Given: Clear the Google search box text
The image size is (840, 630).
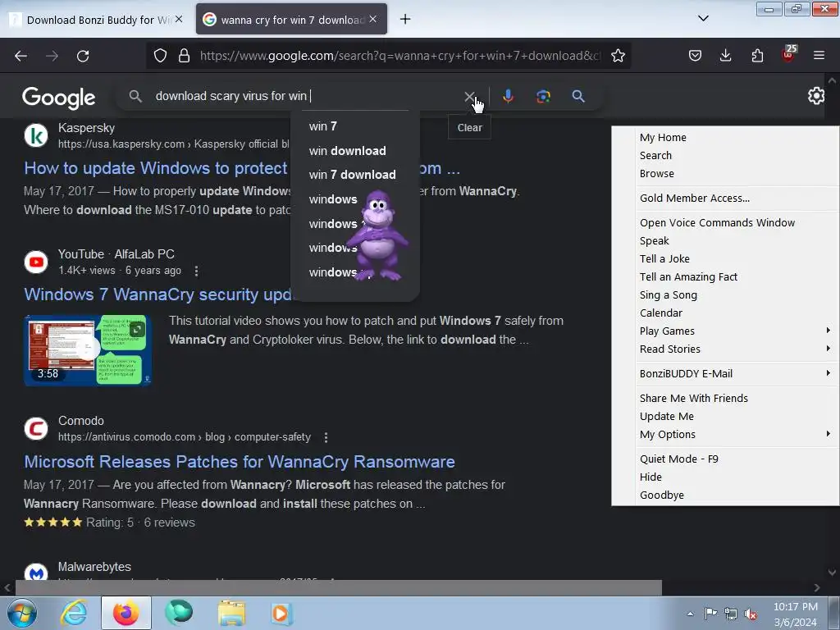Looking at the screenshot, I should click(x=469, y=97).
